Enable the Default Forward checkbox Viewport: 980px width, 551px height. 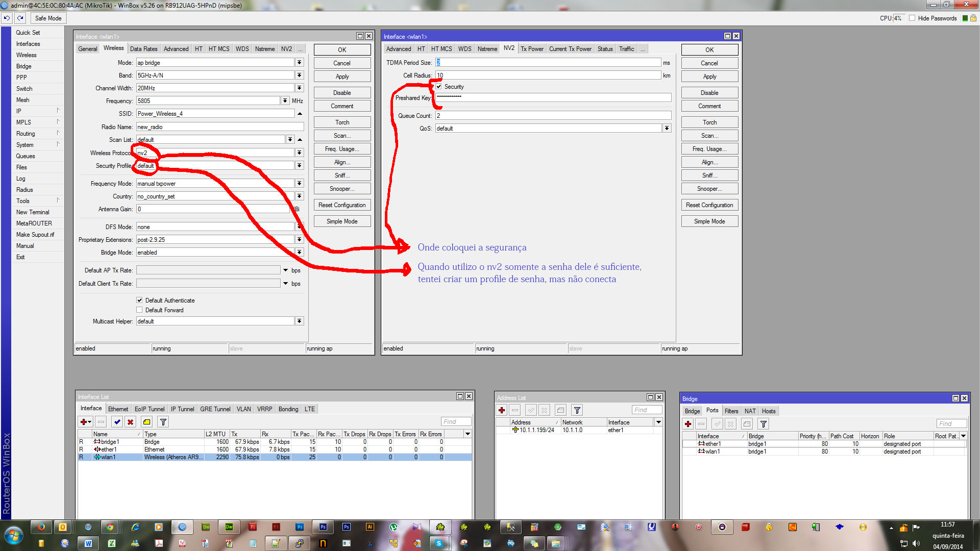(139, 310)
